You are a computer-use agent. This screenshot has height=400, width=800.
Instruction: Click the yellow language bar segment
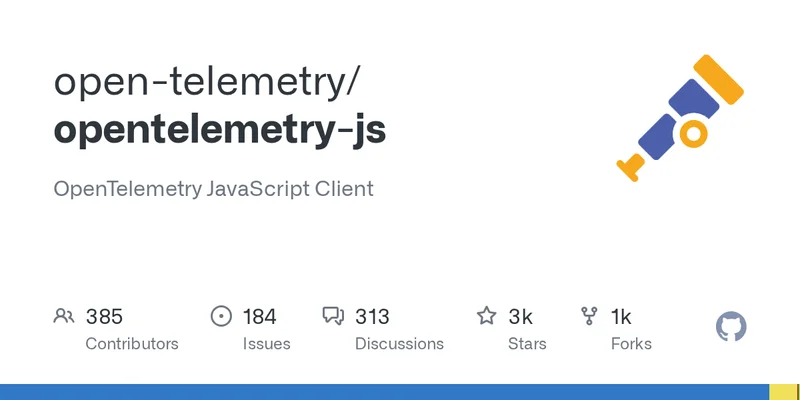(783, 392)
